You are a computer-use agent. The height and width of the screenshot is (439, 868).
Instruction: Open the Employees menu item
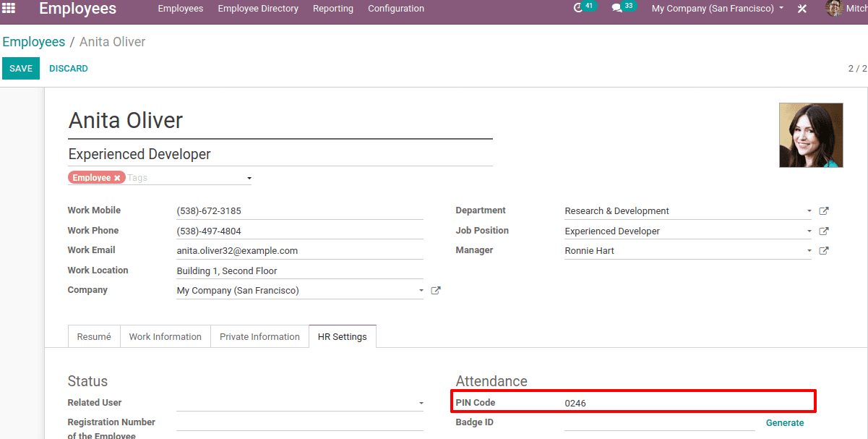coord(181,9)
